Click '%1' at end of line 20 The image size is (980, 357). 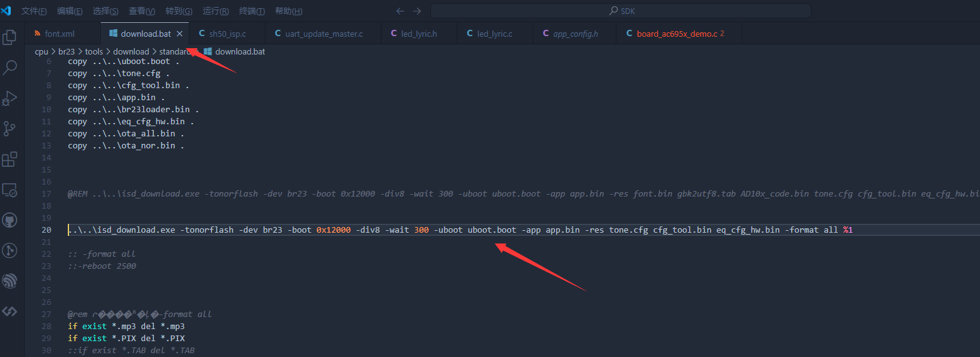point(848,230)
